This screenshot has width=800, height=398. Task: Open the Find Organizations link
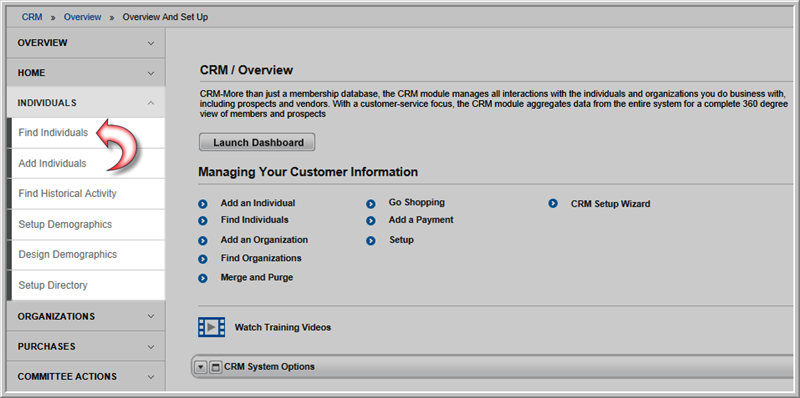click(x=261, y=258)
